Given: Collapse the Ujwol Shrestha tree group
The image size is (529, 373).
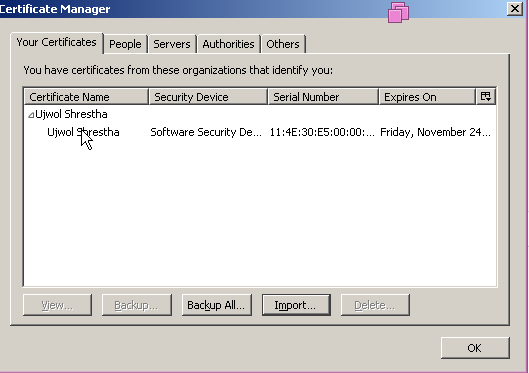Looking at the screenshot, I should [31, 115].
